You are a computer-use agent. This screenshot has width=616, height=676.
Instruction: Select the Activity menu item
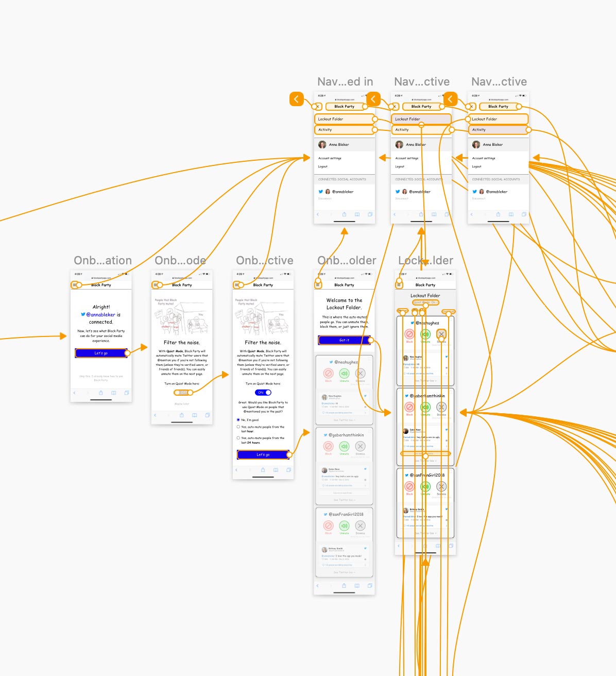click(x=344, y=129)
